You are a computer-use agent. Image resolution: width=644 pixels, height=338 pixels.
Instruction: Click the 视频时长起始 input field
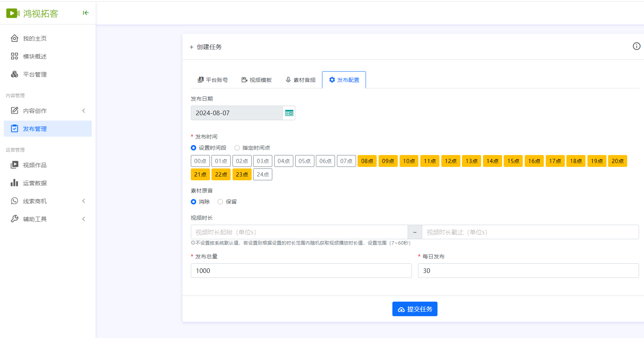pyautogui.click(x=299, y=232)
